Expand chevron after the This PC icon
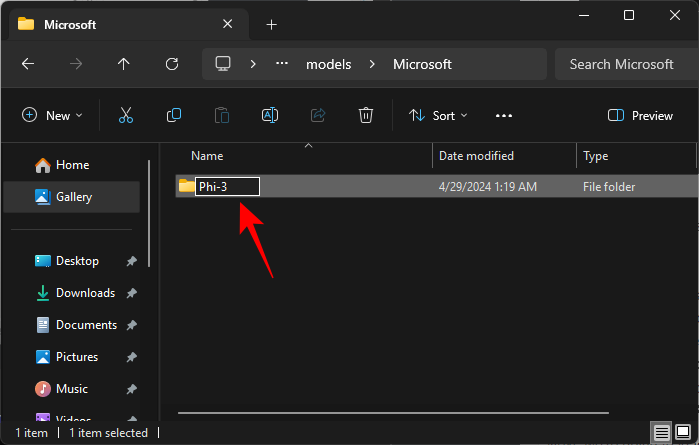 tap(253, 64)
